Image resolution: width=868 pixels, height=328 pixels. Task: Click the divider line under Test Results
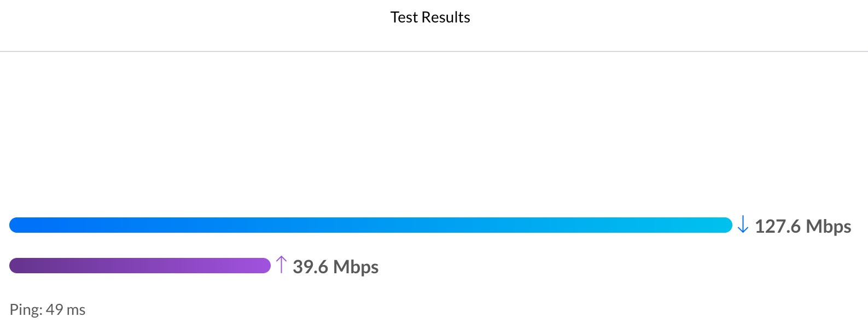point(434,51)
